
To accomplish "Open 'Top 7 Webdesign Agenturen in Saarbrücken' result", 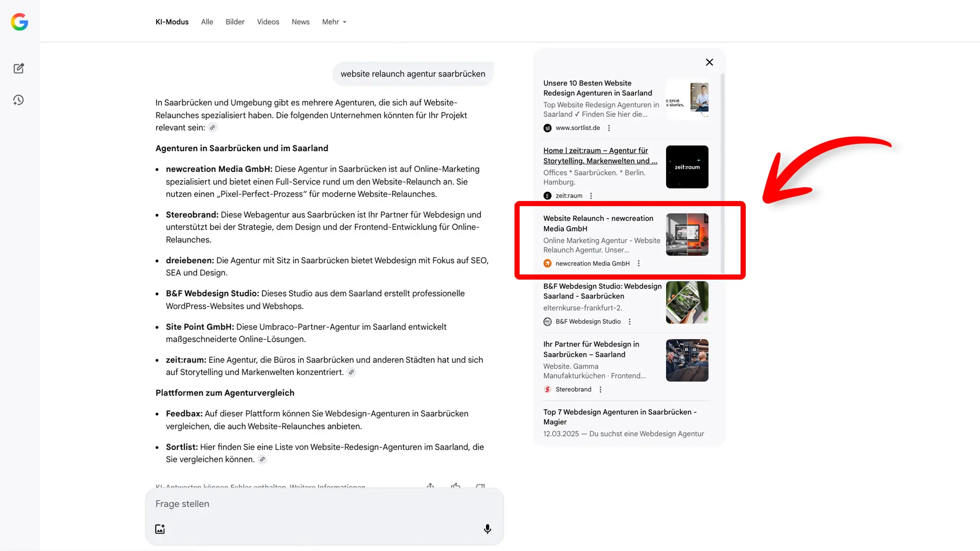I will tap(619, 417).
